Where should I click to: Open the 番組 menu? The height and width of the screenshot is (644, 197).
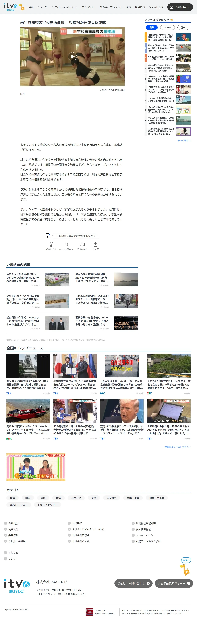tap(31, 7)
